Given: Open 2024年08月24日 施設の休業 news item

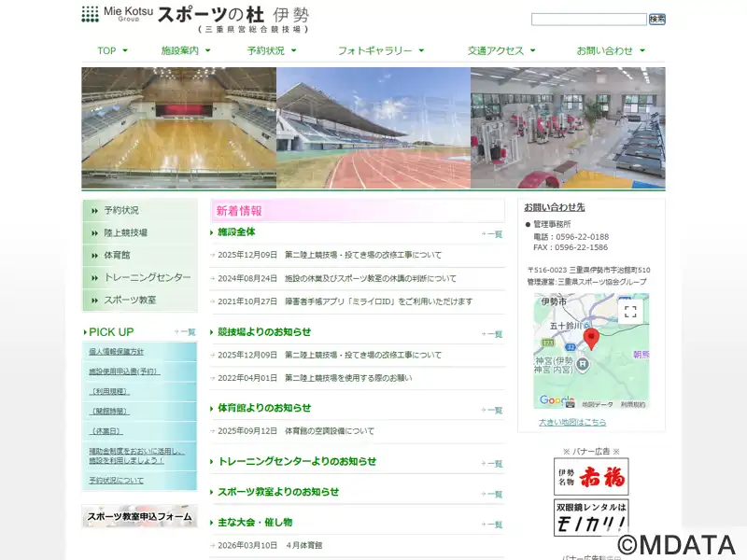Looking at the screenshot, I should 337,278.
